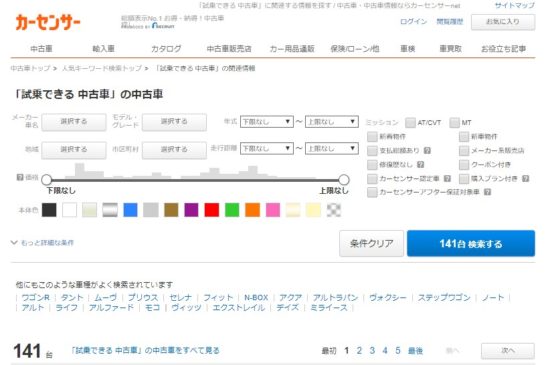
Task: Open the 走行距離 upper limit dropdown
Action: tap(332, 148)
